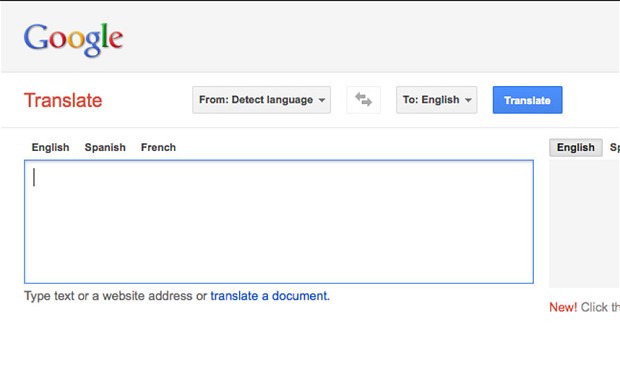
Task: Swap source and target languages
Action: click(x=363, y=100)
